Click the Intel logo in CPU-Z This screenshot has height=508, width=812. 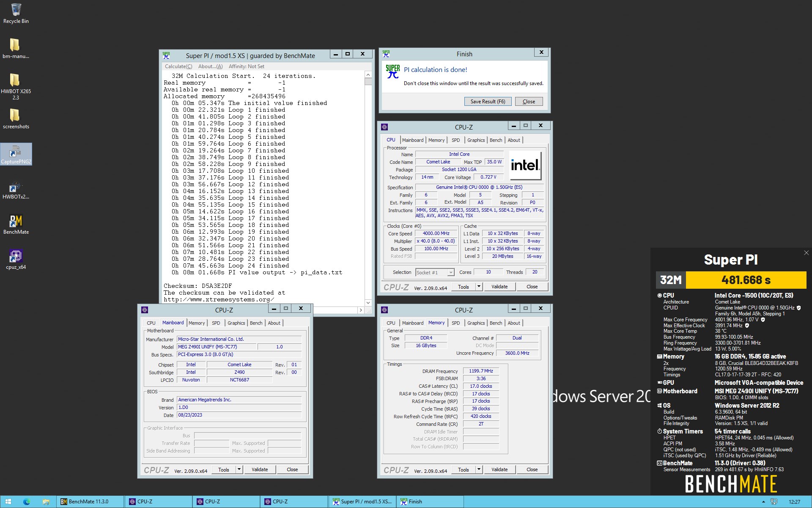pyautogui.click(x=525, y=165)
